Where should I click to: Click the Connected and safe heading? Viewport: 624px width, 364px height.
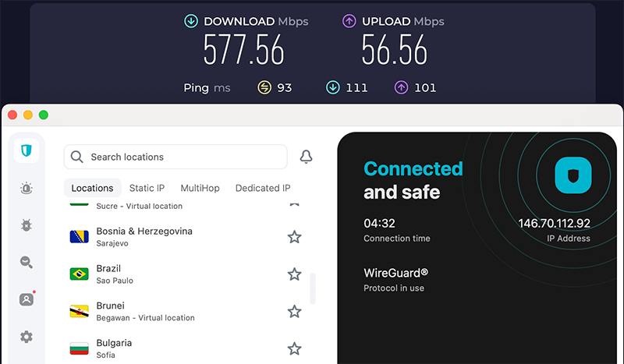413,180
